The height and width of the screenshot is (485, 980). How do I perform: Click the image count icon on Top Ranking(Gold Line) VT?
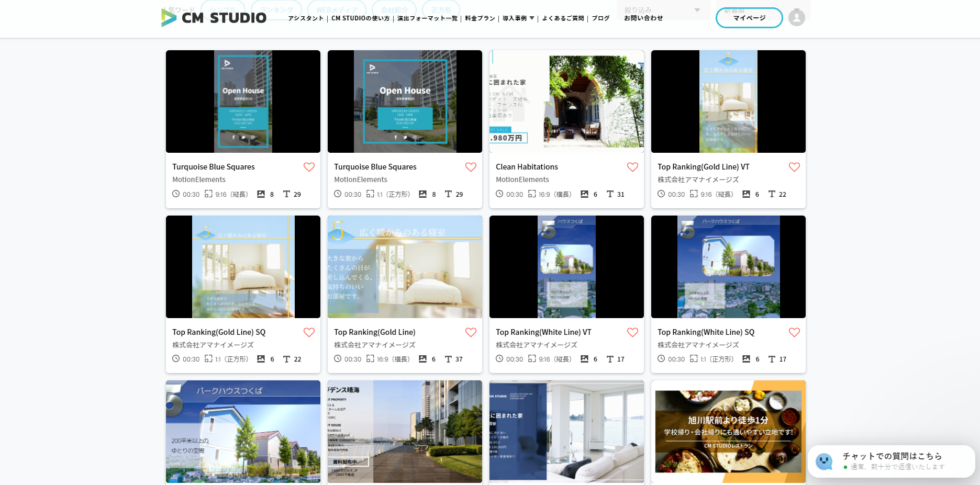point(746,194)
